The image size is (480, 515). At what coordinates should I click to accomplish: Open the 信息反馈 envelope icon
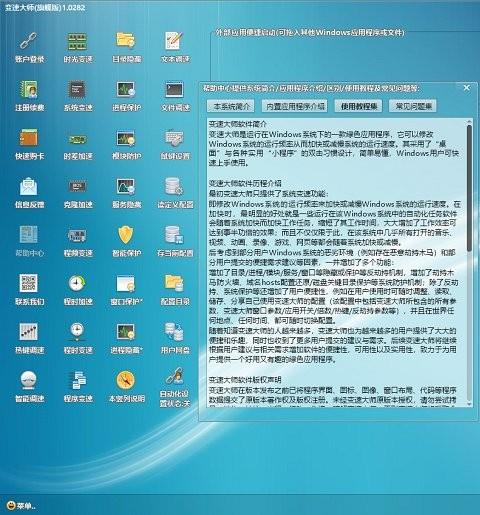[x=29, y=186]
